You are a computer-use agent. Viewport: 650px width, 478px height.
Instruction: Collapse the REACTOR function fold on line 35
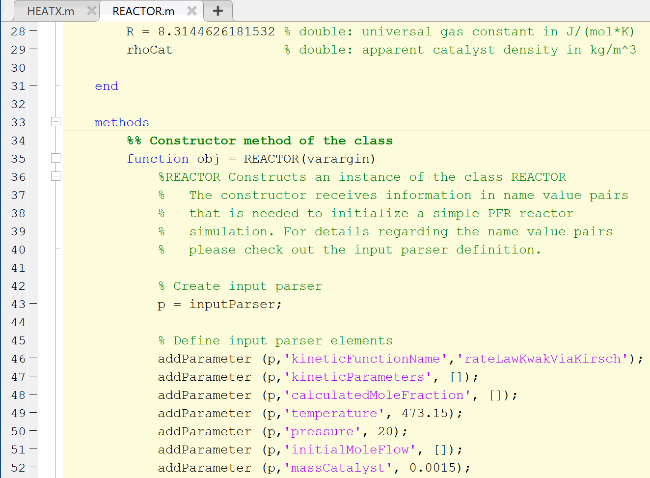(x=56, y=158)
